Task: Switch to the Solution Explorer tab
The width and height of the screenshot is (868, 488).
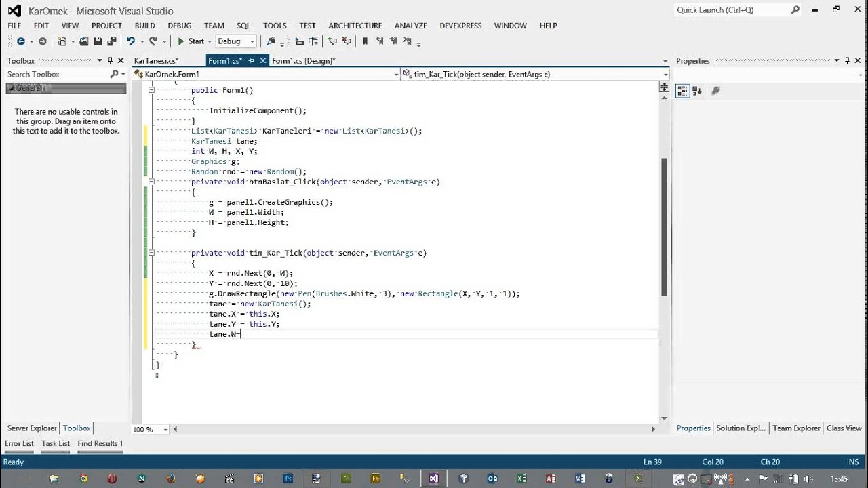Action: [741, 428]
